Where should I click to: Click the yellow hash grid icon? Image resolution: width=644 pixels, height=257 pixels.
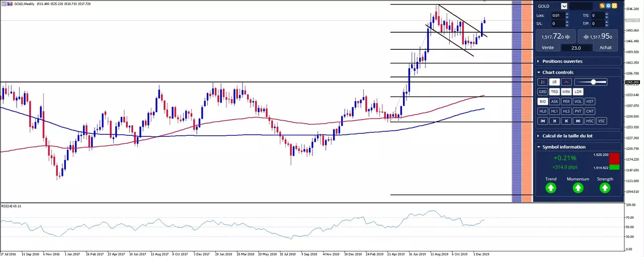pos(614,6)
